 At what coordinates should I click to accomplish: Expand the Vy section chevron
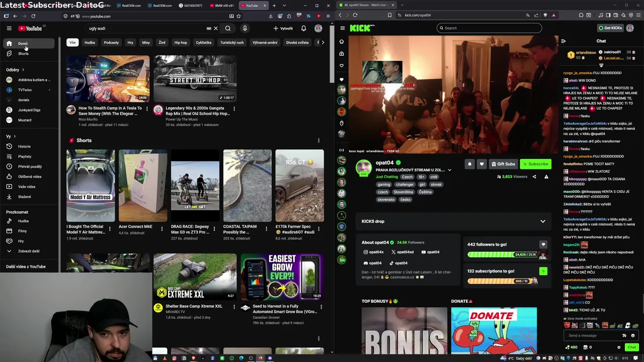15,136
